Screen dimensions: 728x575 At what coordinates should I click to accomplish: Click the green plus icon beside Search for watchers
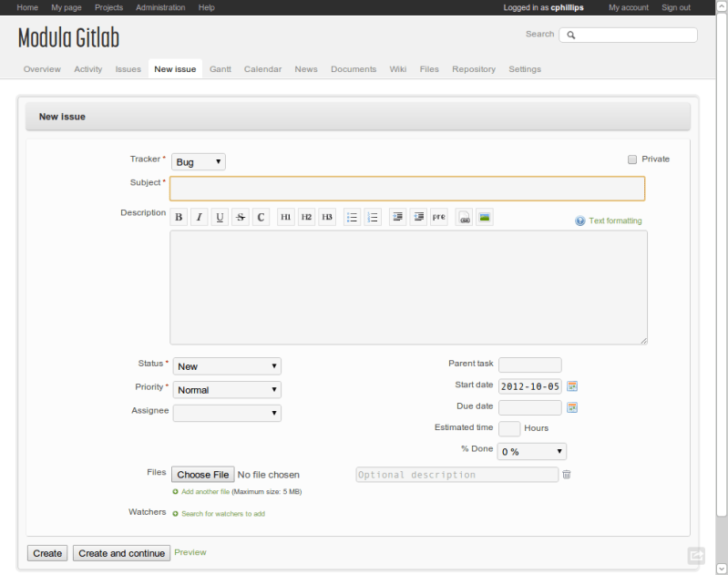(x=175, y=514)
